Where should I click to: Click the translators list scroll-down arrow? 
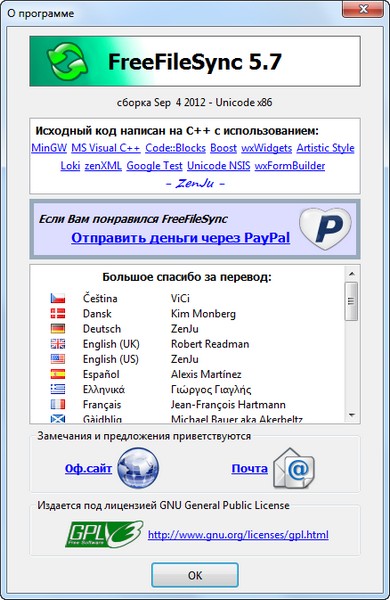click(x=351, y=415)
